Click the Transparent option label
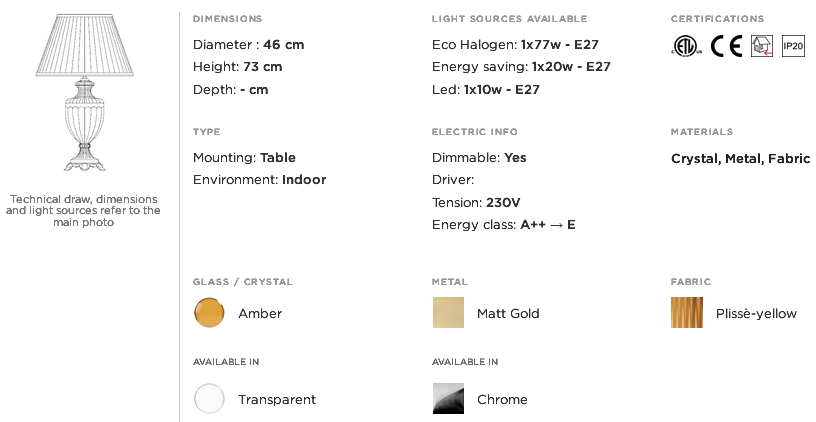 click(x=277, y=400)
